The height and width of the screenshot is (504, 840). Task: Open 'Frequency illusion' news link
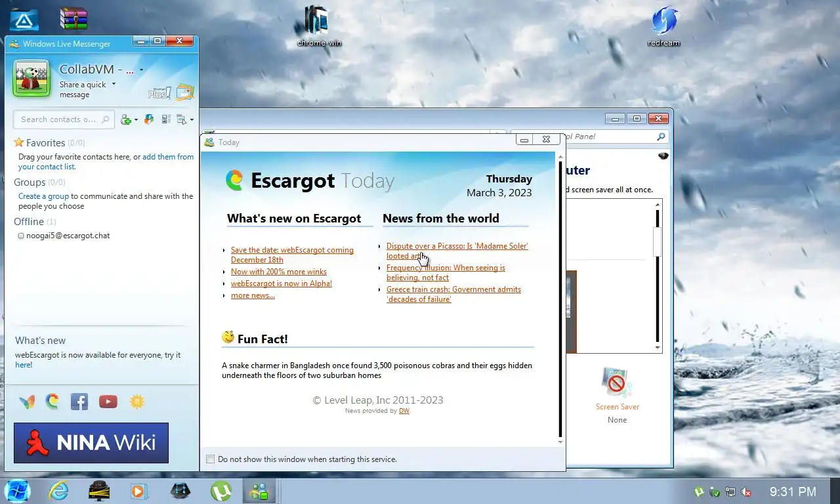pyautogui.click(x=446, y=272)
